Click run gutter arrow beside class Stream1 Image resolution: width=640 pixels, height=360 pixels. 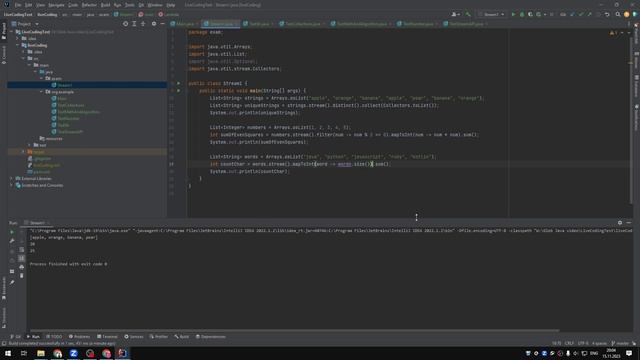pyautogui.click(x=178, y=83)
